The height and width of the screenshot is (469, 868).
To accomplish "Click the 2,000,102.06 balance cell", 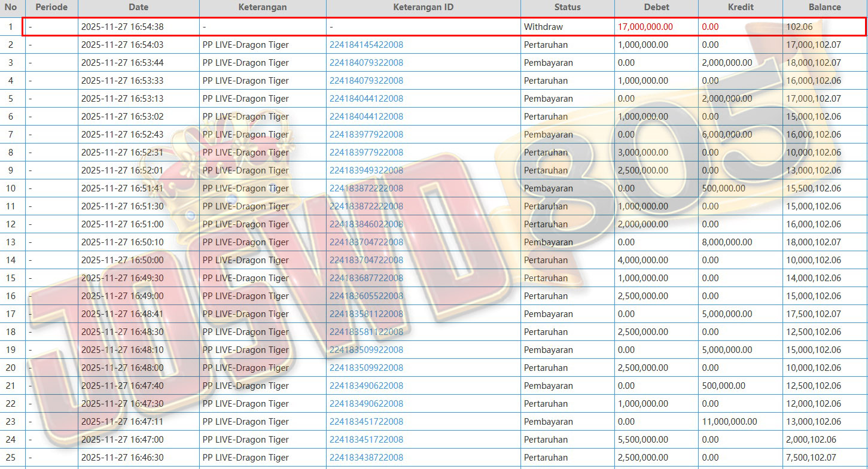I will point(811,440).
